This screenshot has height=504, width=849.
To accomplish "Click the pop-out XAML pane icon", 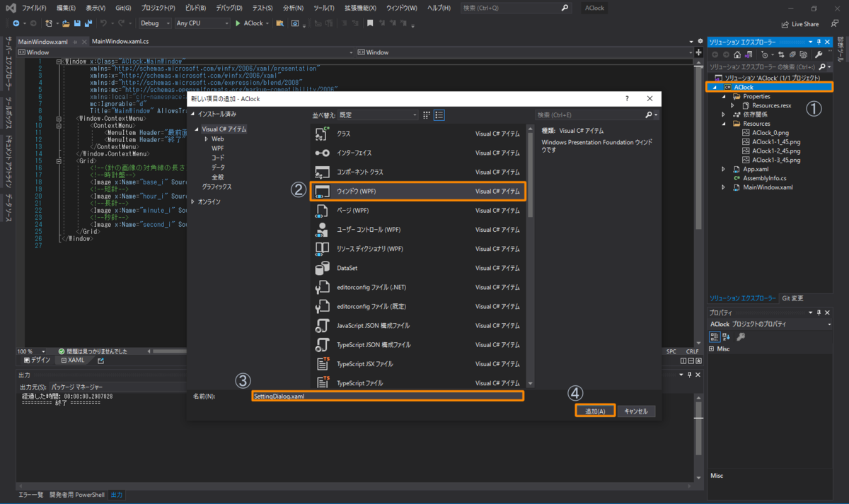I will pos(100,361).
